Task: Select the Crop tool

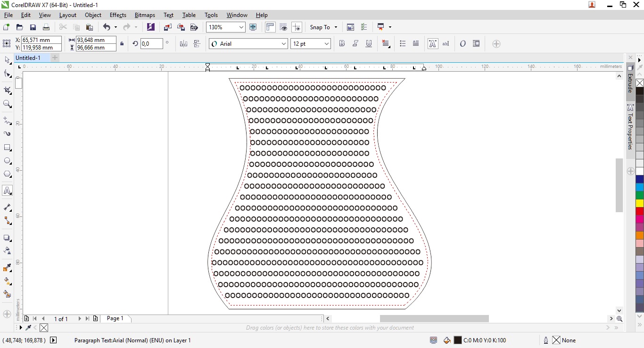Action: coord(7,90)
